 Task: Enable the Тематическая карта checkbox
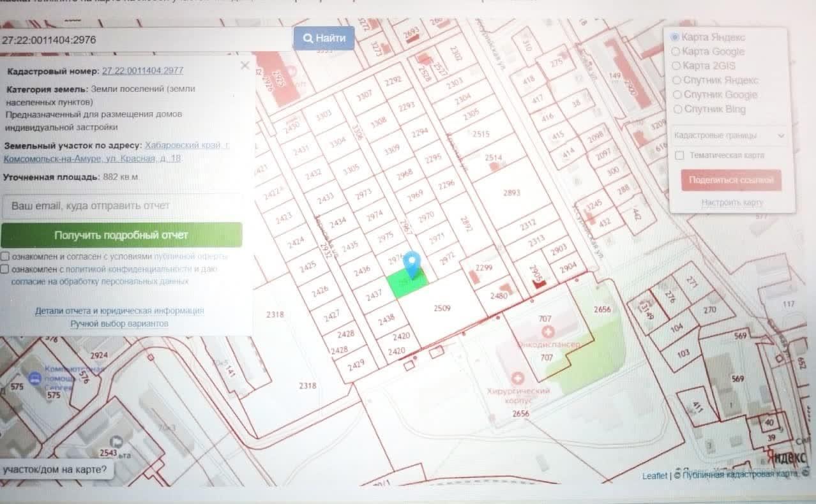[x=679, y=156]
